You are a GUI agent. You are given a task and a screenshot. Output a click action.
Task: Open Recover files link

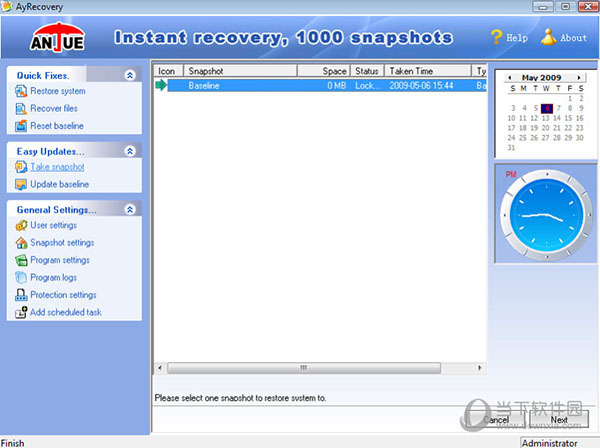coord(54,109)
